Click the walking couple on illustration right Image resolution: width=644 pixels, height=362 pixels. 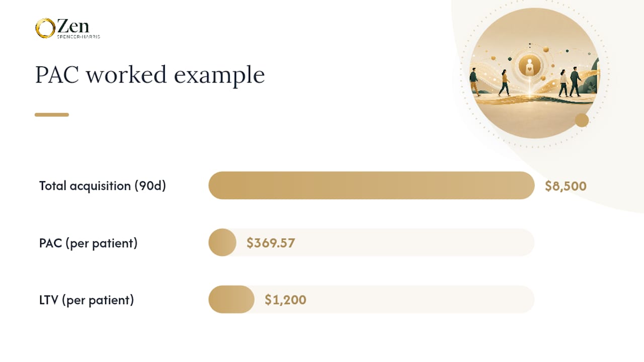570,82
